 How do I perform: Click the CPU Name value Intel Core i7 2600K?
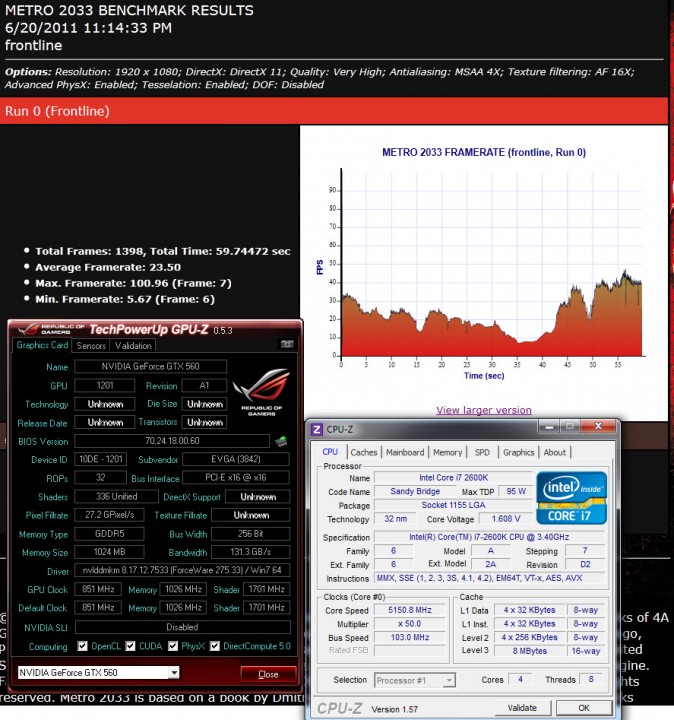(x=453, y=478)
